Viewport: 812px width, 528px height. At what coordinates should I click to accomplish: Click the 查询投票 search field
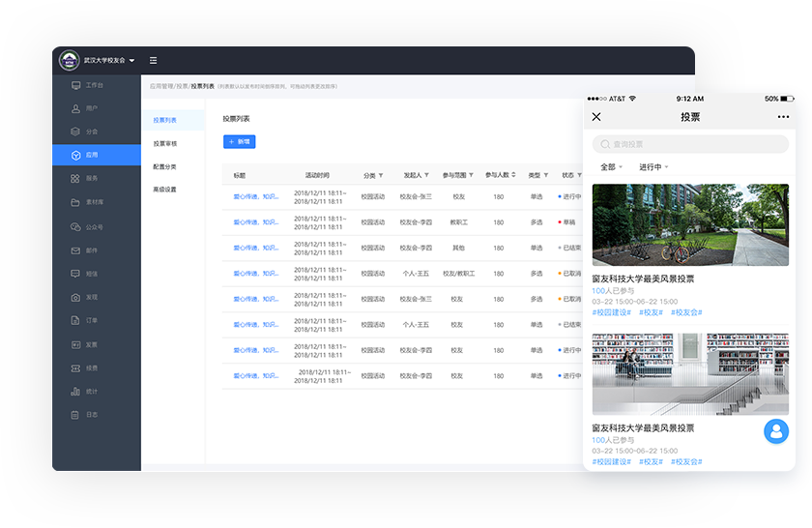(x=690, y=144)
